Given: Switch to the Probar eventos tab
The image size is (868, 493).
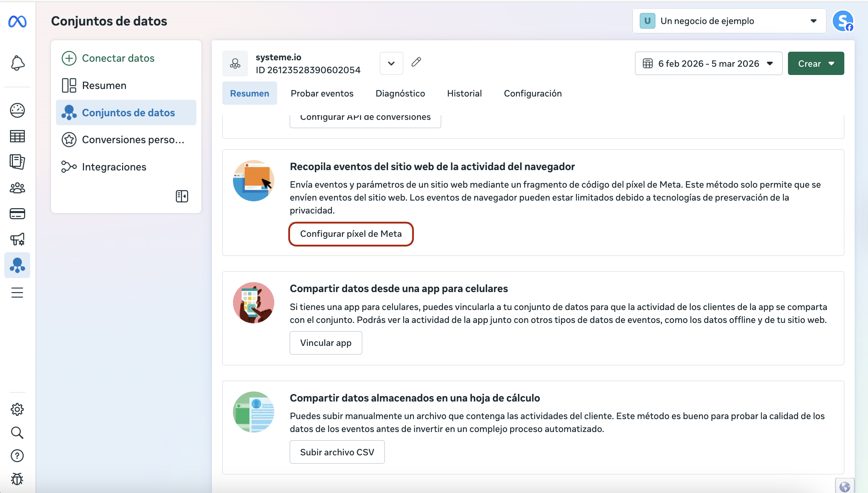Looking at the screenshot, I should 322,93.
